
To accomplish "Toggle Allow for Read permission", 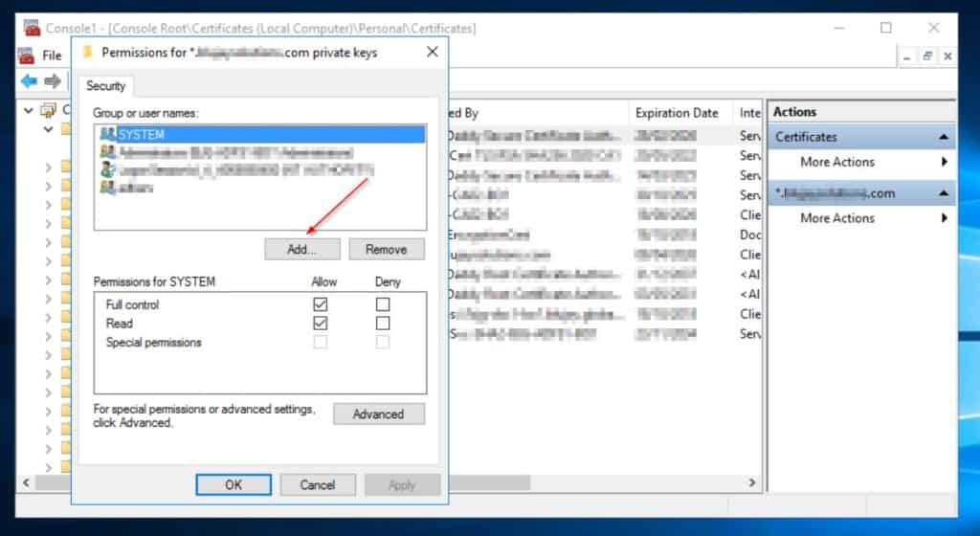I will point(320,323).
